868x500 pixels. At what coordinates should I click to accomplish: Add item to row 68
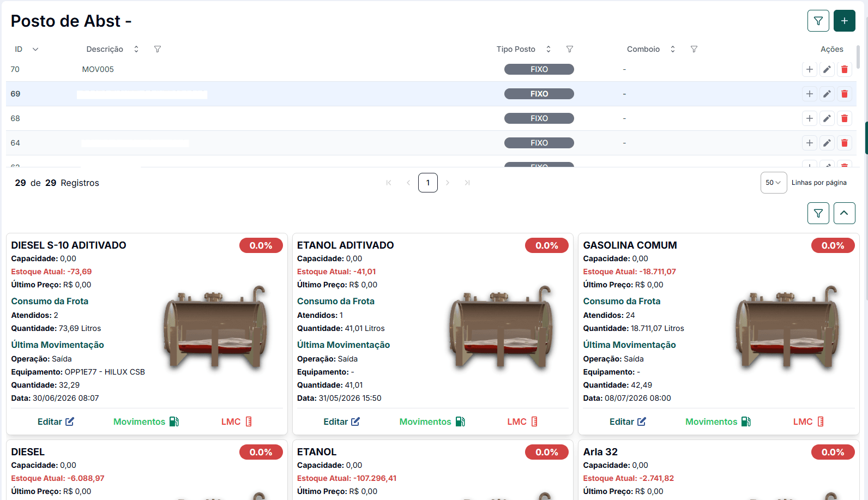point(809,118)
